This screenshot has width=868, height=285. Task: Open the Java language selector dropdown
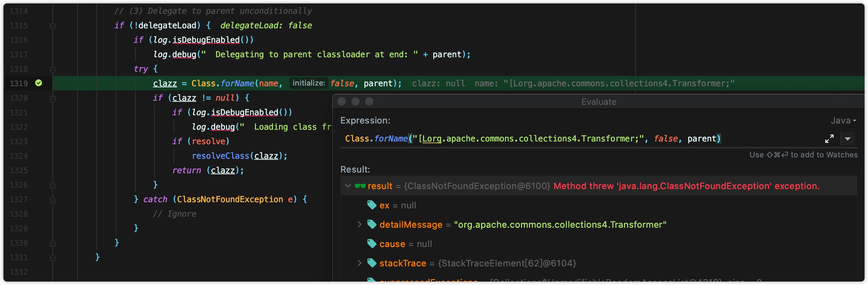pos(843,120)
